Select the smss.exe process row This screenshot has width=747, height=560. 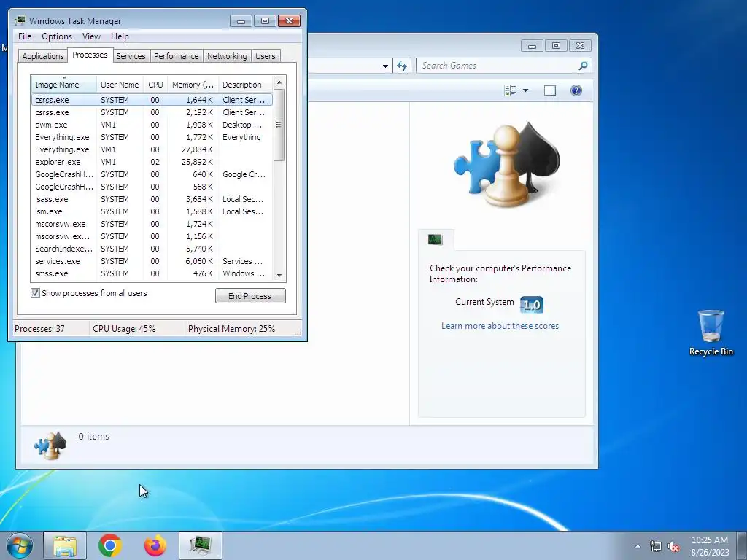coord(152,273)
